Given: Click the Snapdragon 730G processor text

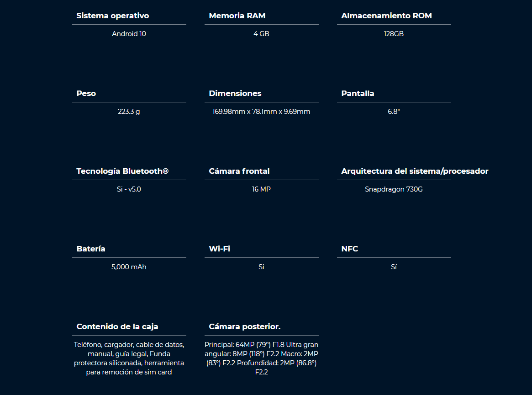Looking at the screenshot, I should (394, 189).
